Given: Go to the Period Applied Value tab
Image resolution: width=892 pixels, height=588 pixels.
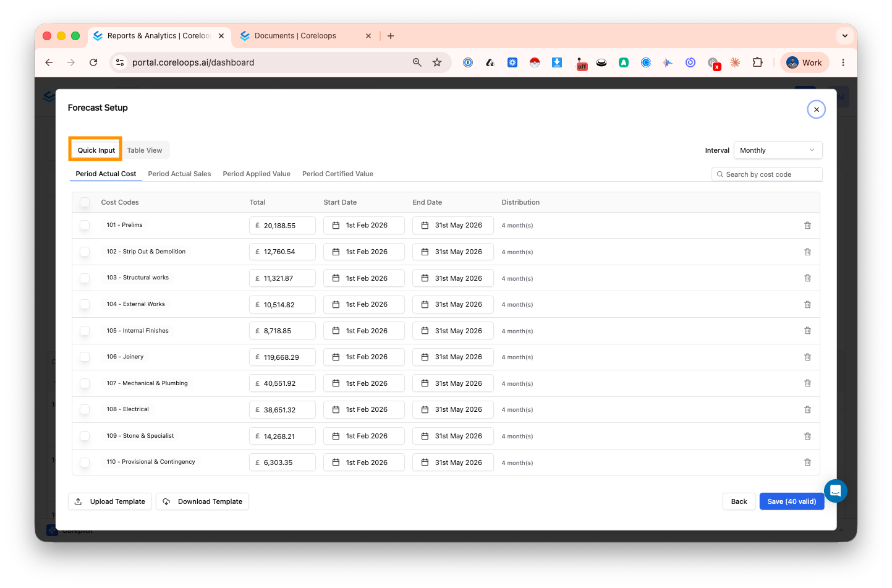Looking at the screenshot, I should pyautogui.click(x=257, y=174).
